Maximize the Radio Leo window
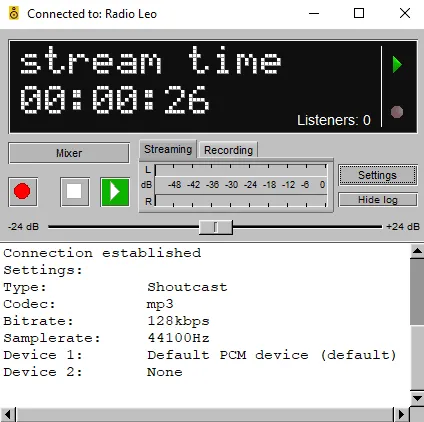This screenshot has height=422, width=424. pos(359,14)
